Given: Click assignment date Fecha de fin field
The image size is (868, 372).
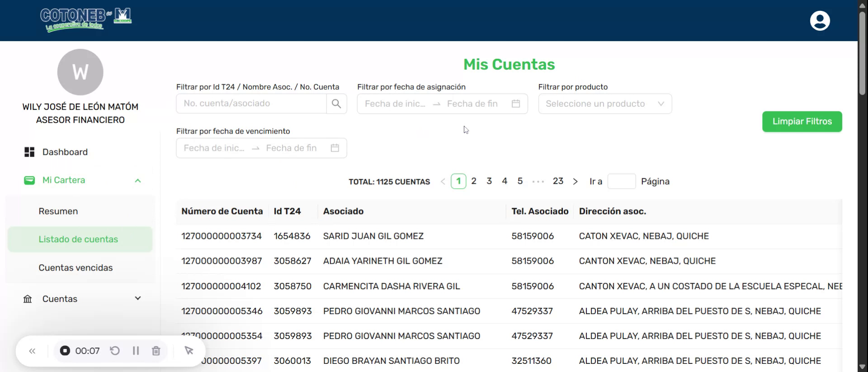Looking at the screenshot, I should (472, 104).
